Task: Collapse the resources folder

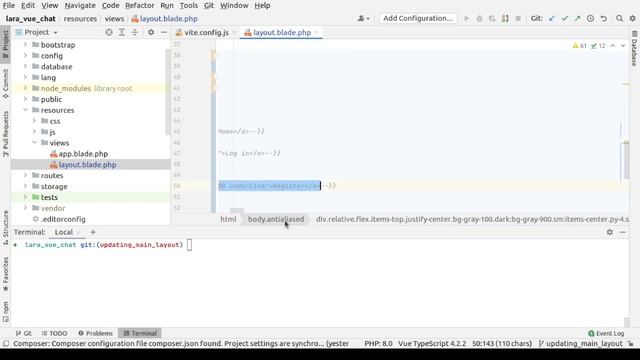Action: click(25, 110)
